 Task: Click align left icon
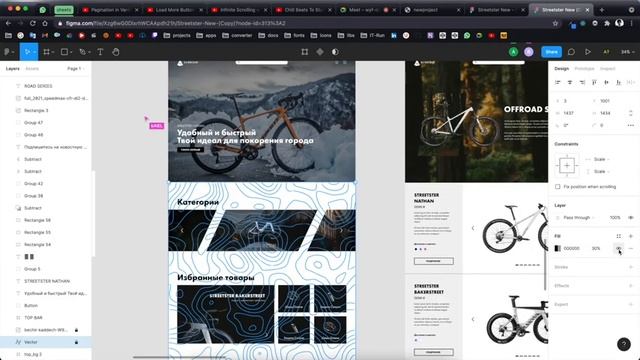tap(558, 82)
